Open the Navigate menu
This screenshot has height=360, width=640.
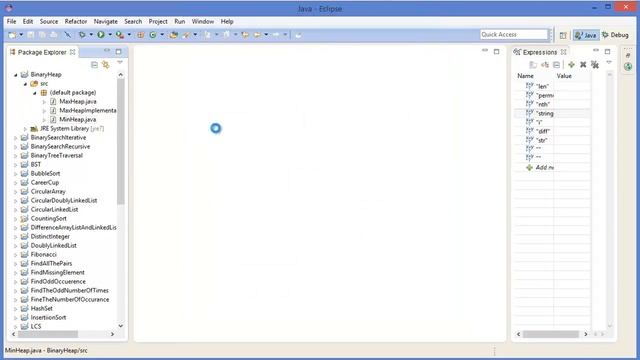tap(105, 22)
